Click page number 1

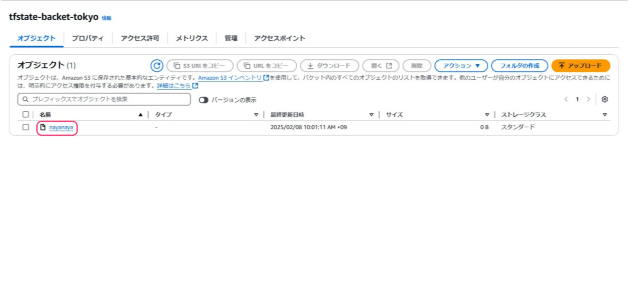point(577,99)
